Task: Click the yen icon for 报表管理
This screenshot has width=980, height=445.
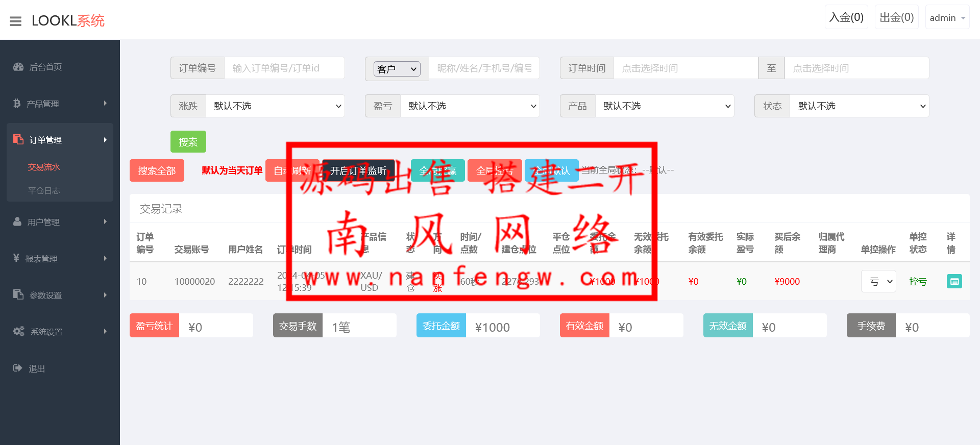Action: [16, 258]
